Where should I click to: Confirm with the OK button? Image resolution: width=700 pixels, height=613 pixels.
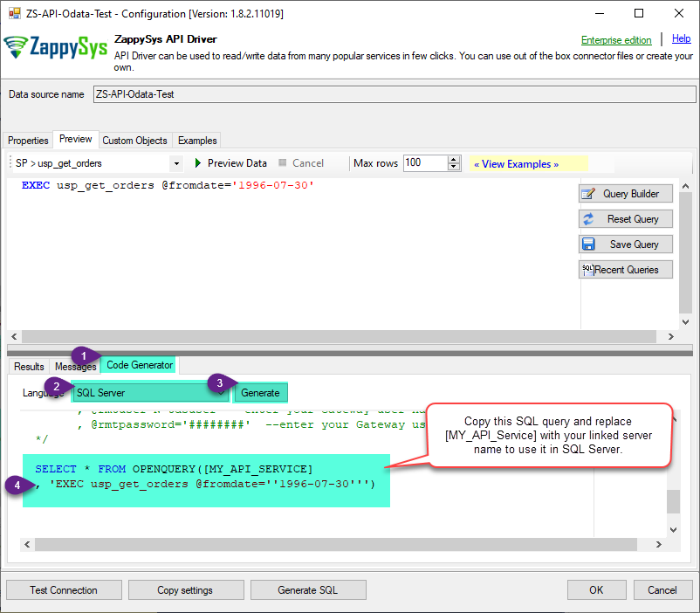tap(596, 590)
